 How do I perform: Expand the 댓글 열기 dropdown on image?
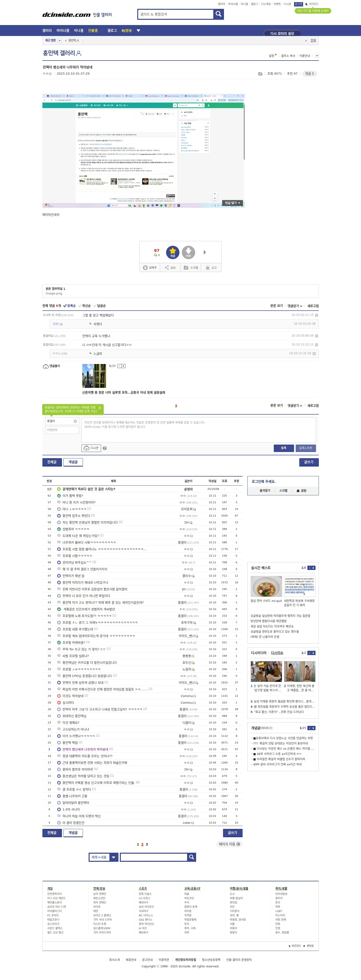click(232, 203)
